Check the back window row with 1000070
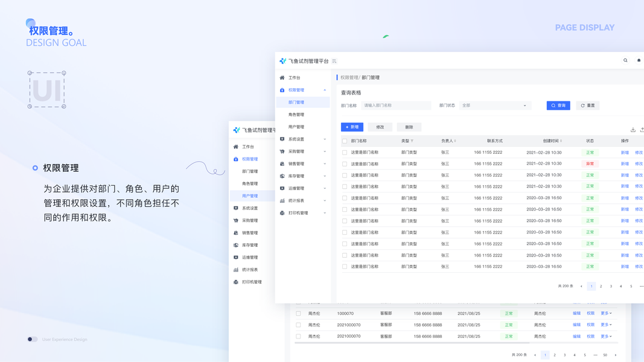The image size is (644, 362). coord(299,313)
